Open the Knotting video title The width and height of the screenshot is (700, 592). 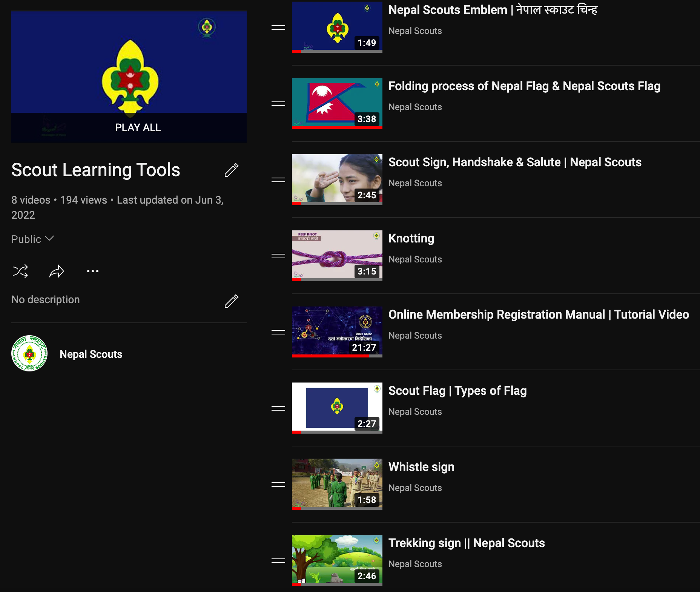coord(411,238)
